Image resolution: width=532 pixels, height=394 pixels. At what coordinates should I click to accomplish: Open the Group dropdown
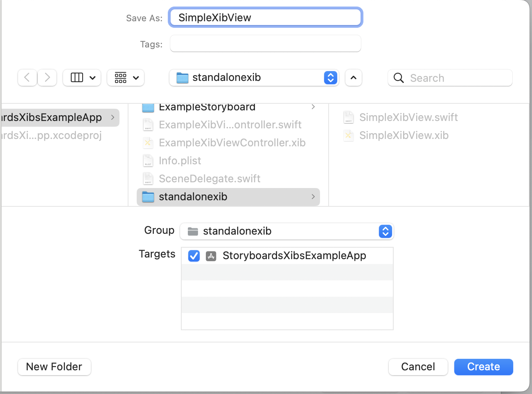click(385, 231)
